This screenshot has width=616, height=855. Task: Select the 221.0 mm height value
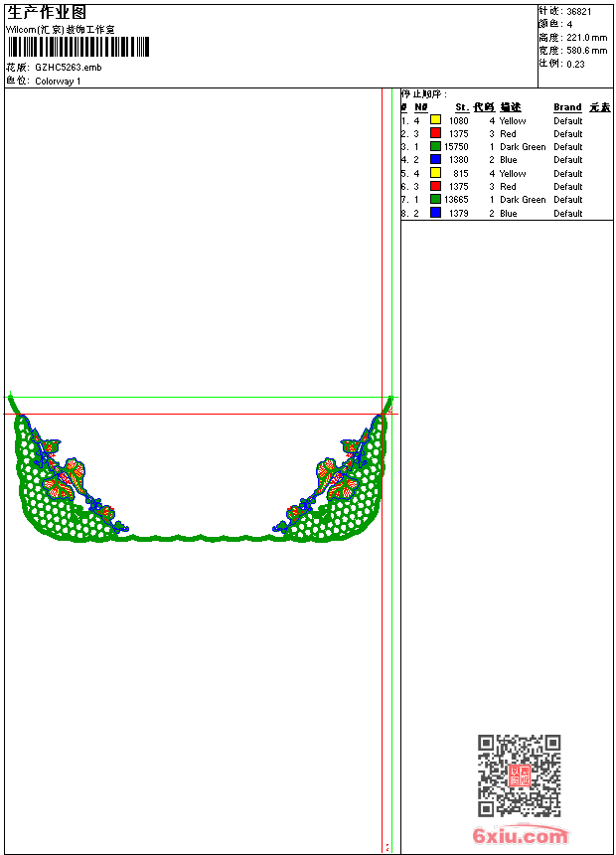[x=586, y=37]
